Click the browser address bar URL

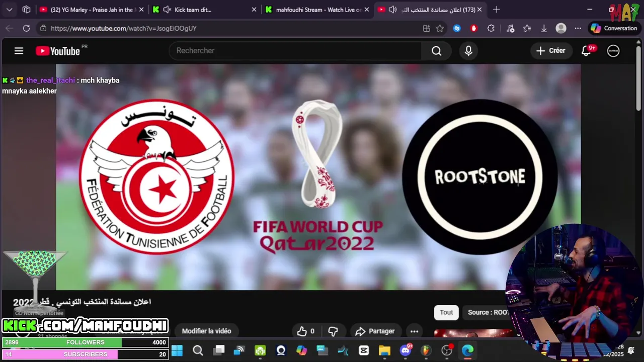click(x=124, y=29)
